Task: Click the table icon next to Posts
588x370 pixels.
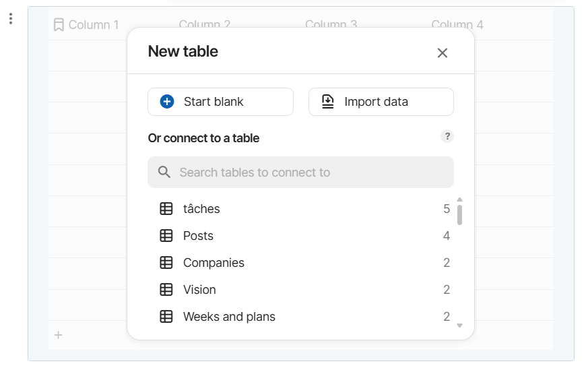Action: (166, 236)
